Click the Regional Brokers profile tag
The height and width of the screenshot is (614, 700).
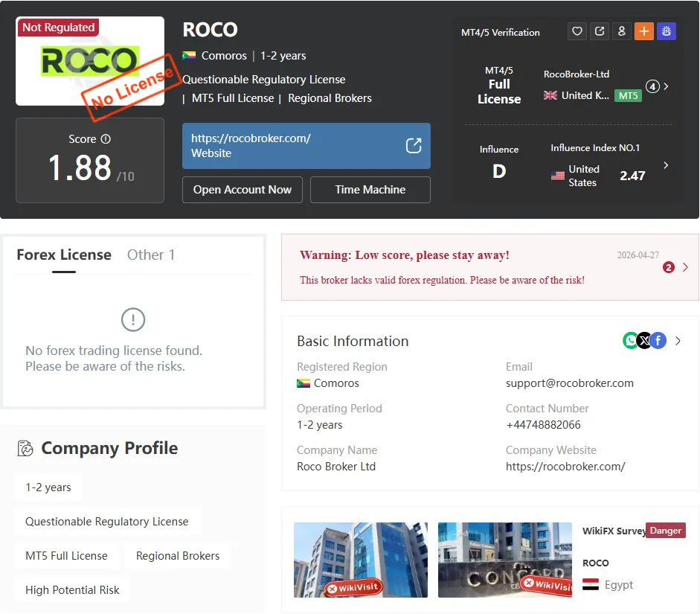click(178, 556)
